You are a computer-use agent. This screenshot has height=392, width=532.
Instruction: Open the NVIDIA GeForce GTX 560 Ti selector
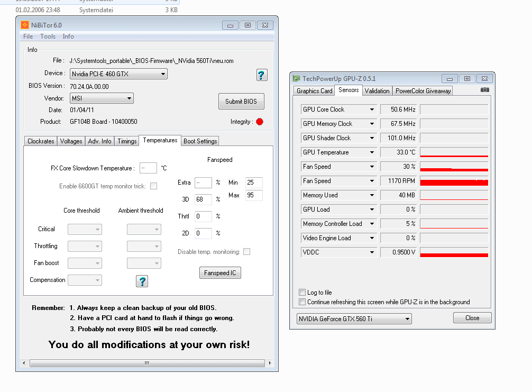pyautogui.click(x=354, y=318)
